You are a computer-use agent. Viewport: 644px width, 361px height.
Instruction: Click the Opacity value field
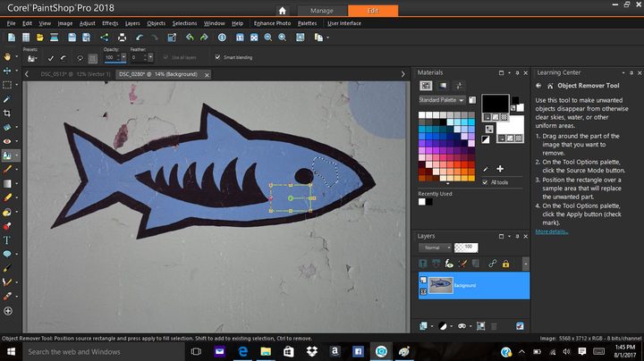pyautogui.click(x=112, y=57)
